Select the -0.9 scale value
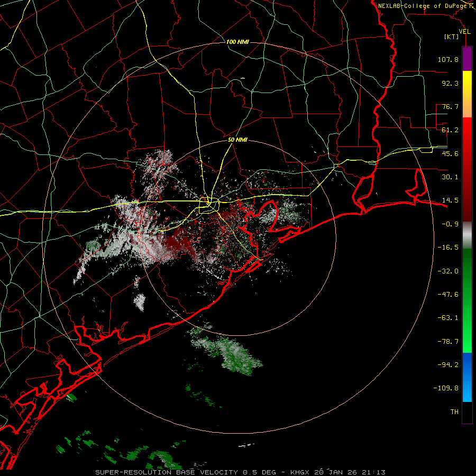This screenshot has width=476, height=476. [x=450, y=224]
